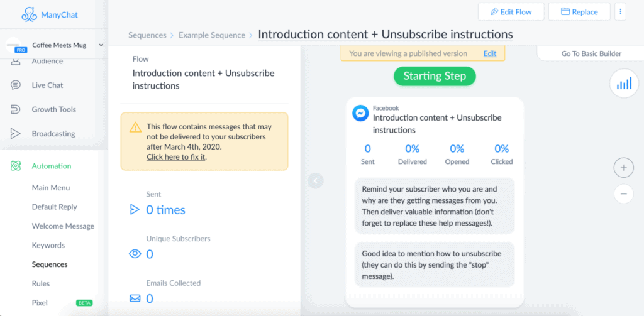This screenshot has width=644, height=316.
Task: Open the Welcome Message menu item
Action: pyautogui.click(x=63, y=226)
